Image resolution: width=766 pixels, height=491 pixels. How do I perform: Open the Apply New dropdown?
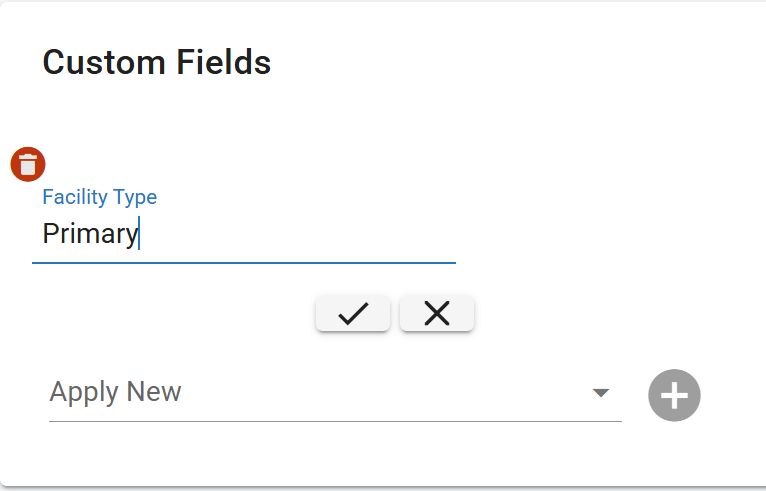pyautogui.click(x=334, y=392)
